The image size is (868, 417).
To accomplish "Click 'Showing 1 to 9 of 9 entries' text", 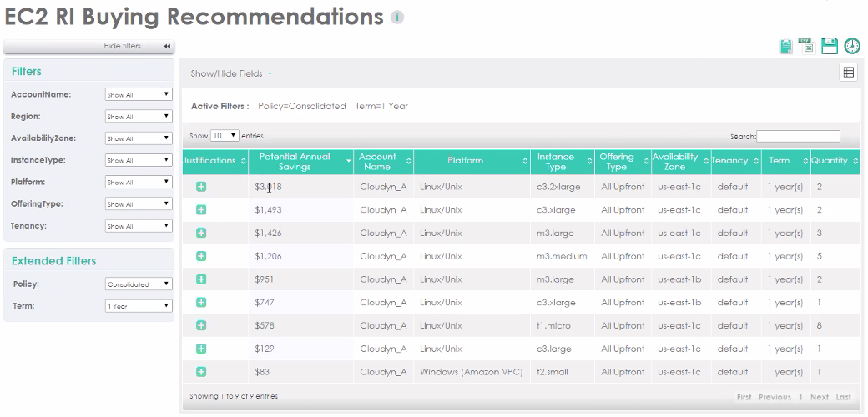I will tap(234, 396).
